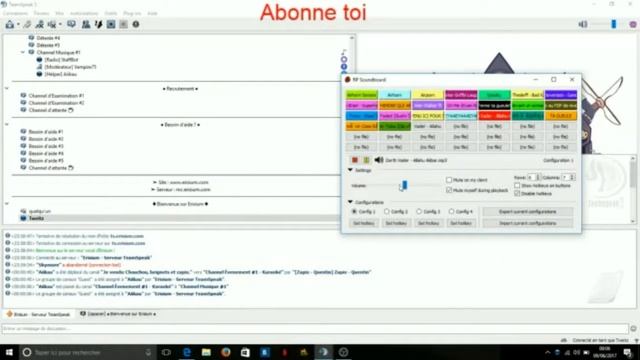The image size is (640, 360).
Task: Enable Show hotkeys on buttons checkbox
Action: pos(517,185)
